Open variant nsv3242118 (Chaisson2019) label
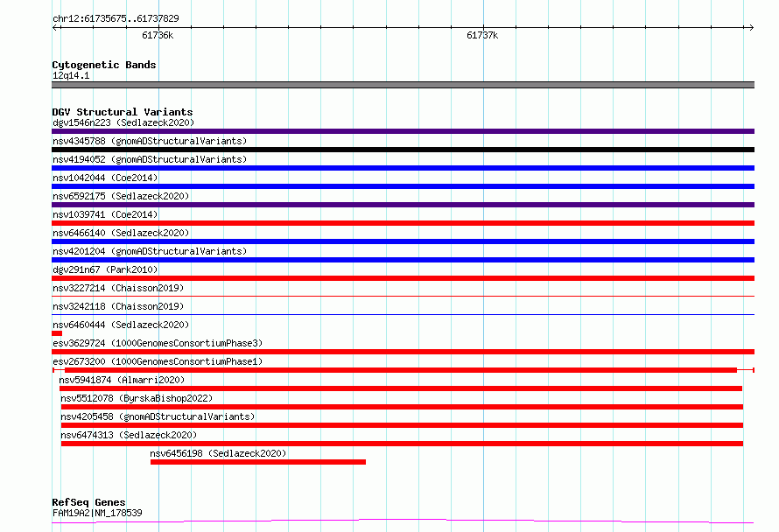779x532 pixels. coord(118,306)
